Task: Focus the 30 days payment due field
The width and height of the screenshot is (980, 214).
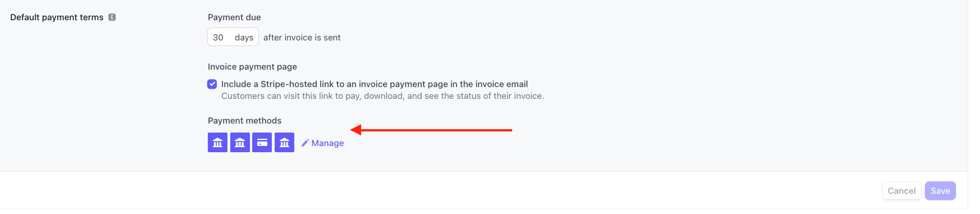Action: click(233, 37)
